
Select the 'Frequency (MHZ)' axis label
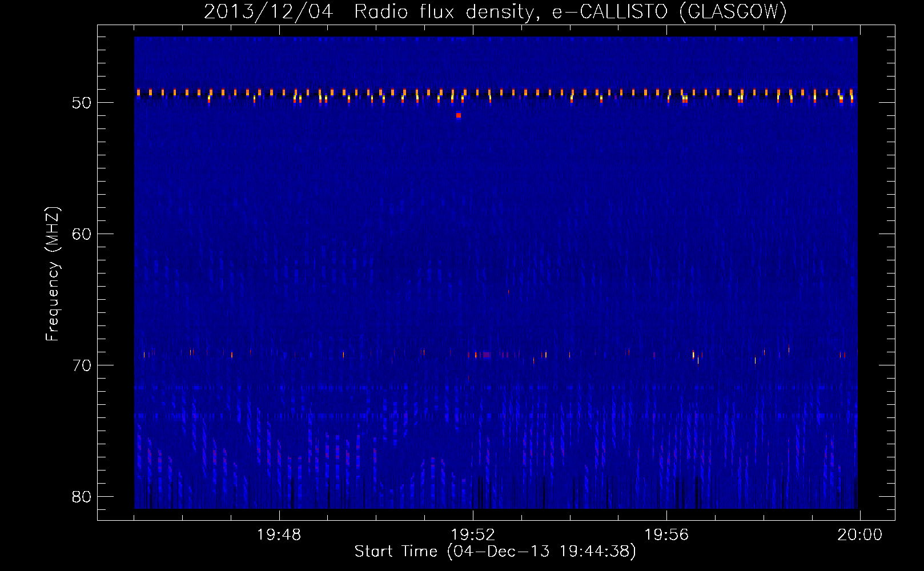[52, 274]
